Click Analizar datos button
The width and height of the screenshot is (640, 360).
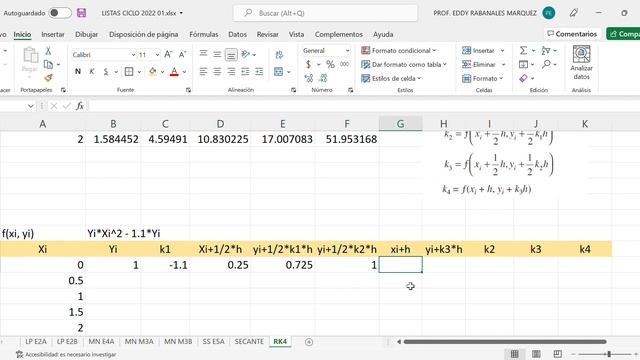pos(581,62)
